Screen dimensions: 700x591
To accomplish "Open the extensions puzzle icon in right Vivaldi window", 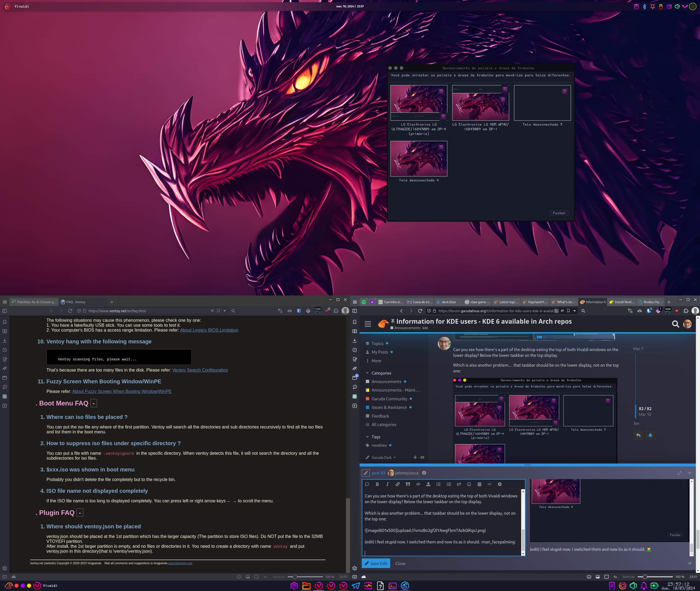I will click(686, 311).
